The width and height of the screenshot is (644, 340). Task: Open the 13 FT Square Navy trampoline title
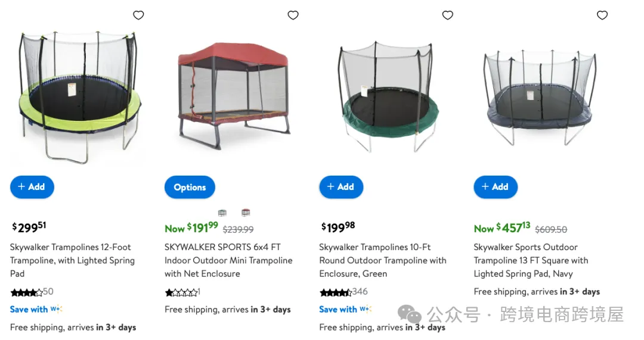click(x=531, y=260)
